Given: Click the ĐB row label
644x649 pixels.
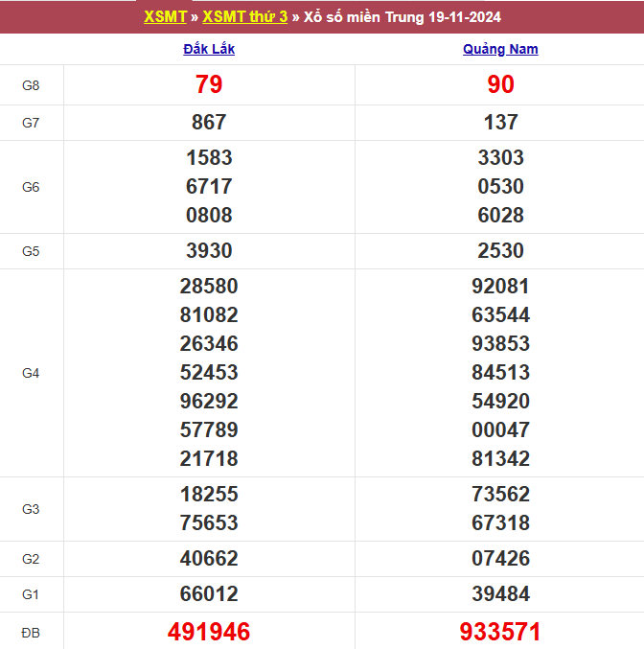Looking at the screenshot, I should pyautogui.click(x=31, y=633).
